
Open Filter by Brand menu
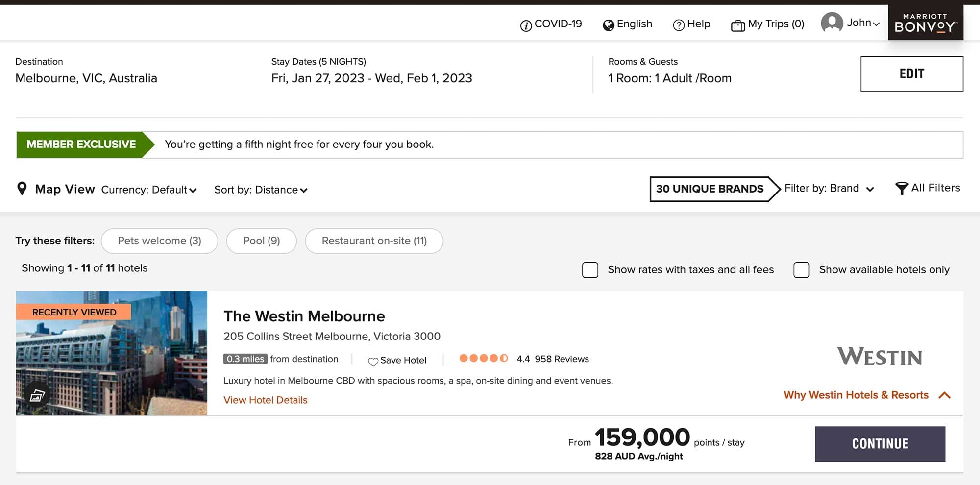[x=829, y=188]
